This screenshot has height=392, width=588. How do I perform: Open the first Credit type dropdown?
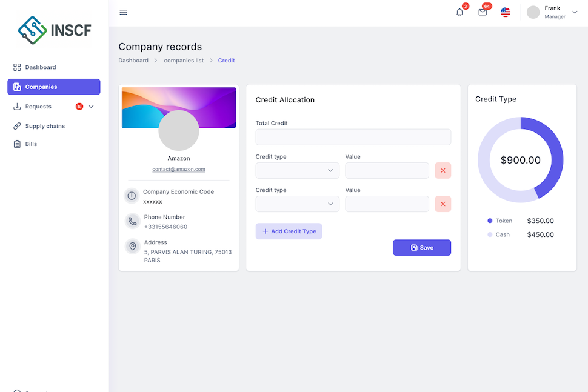coord(297,171)
